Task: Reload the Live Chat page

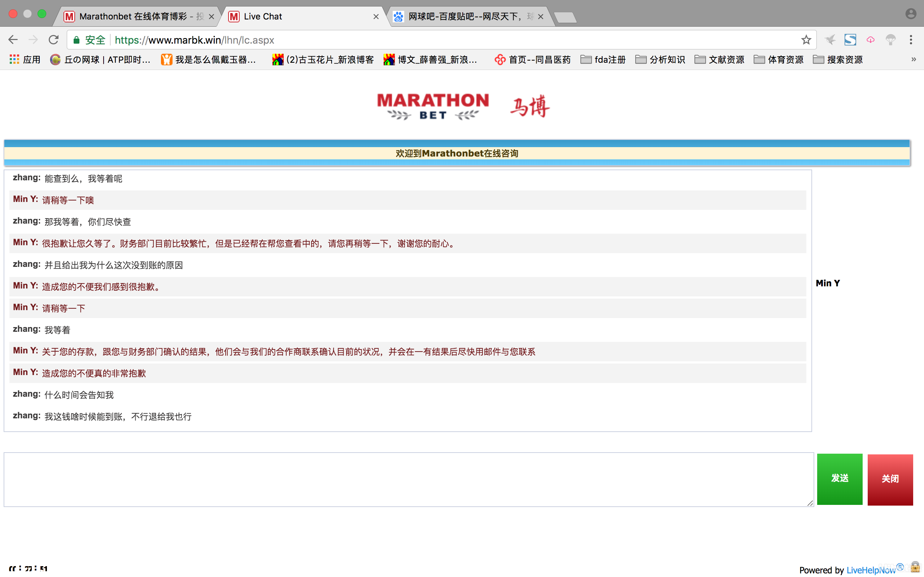Action: click(x=53, y=40)
